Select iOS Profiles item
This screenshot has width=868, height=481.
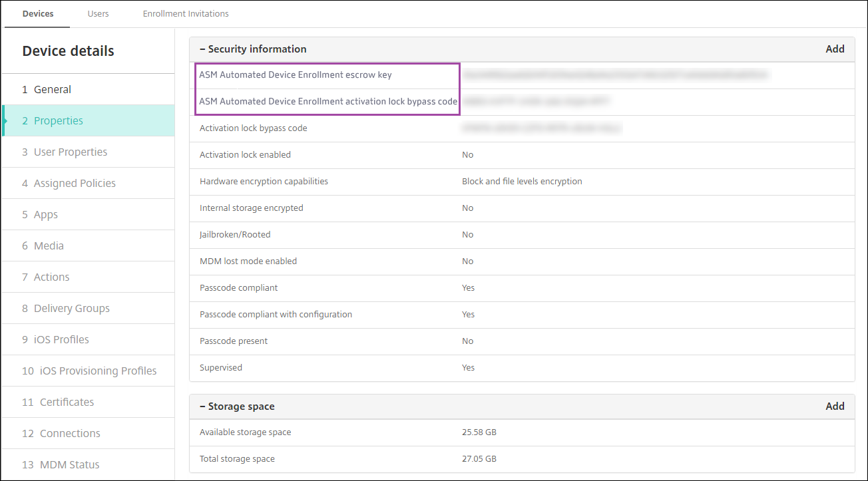[x=61, y=339]
